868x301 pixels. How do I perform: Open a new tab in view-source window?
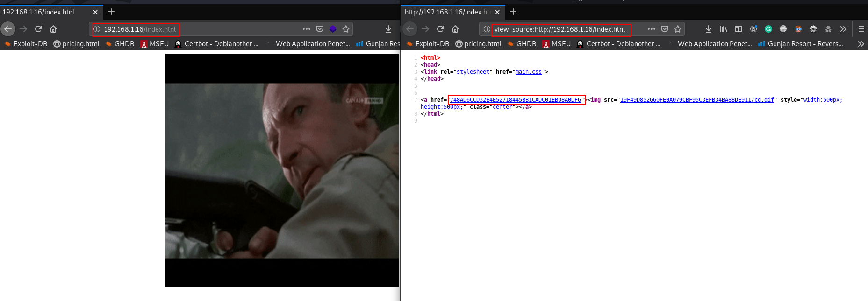(513, 12)
